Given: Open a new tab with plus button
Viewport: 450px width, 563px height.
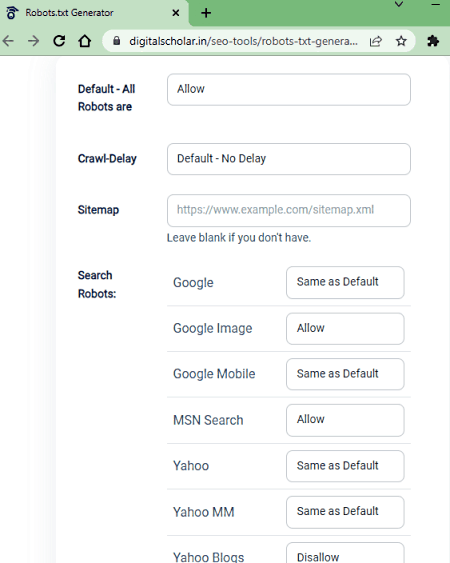Looking at the screenshot, I should click(206, 13).
